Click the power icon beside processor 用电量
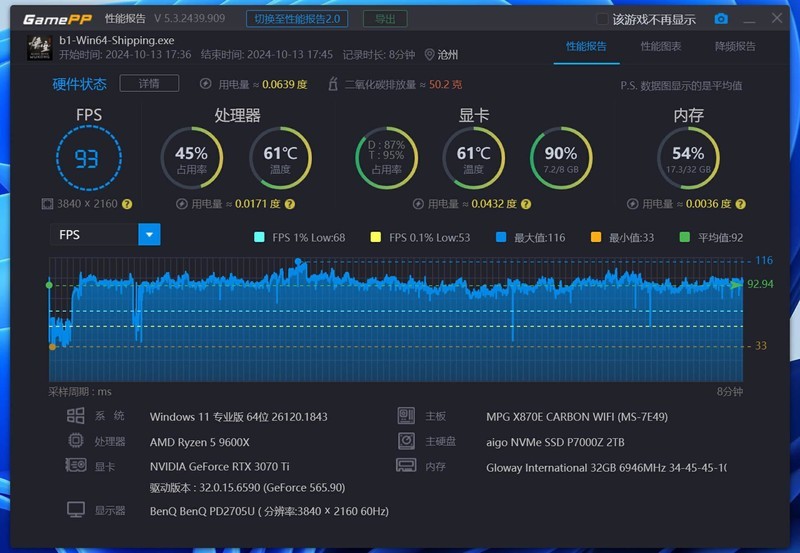 point(182,204)
